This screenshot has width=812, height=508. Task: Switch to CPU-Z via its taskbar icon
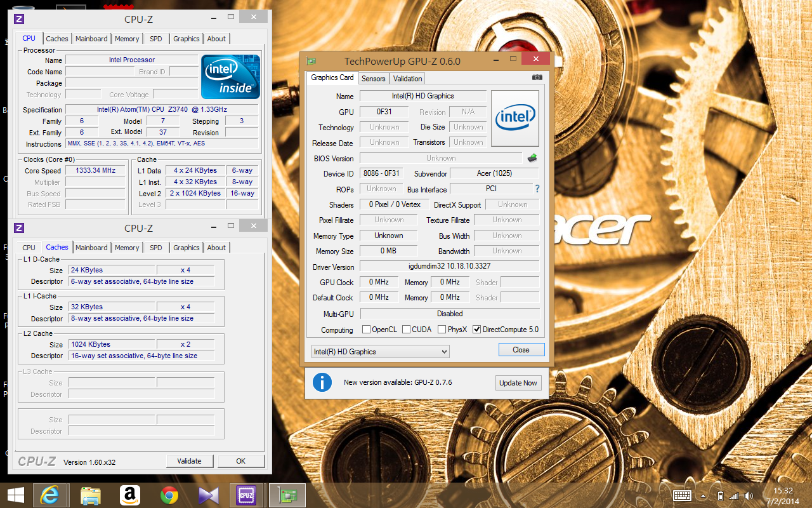pyautogui.click(x=246, y=495)
